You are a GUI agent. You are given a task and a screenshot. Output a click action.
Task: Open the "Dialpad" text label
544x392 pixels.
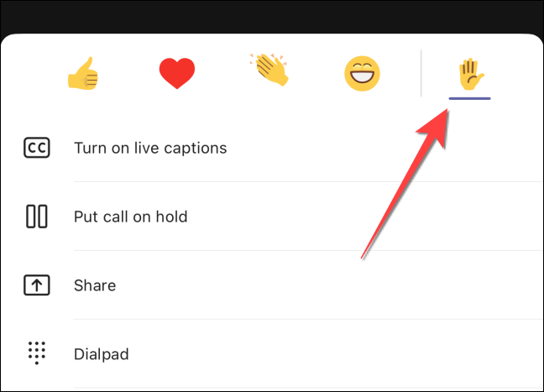click(x=102, y=354)
